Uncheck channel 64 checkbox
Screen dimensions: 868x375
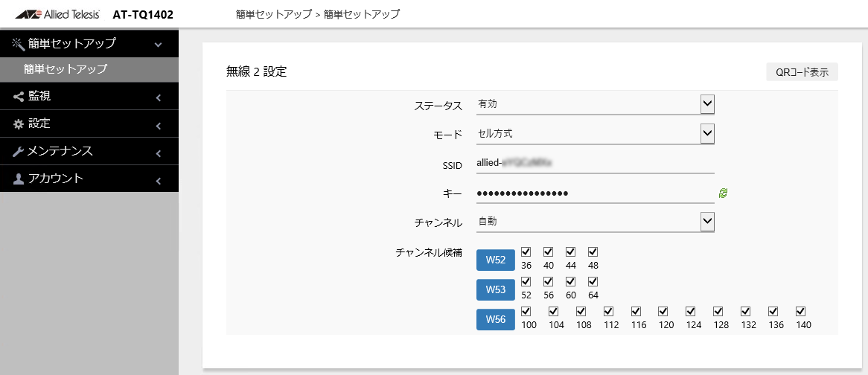pyautogui.click(x=593, y=281)
